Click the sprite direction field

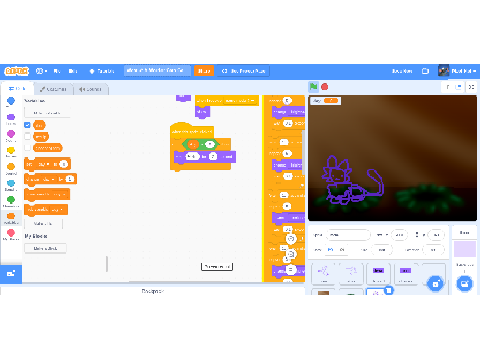tap(433, 249)
